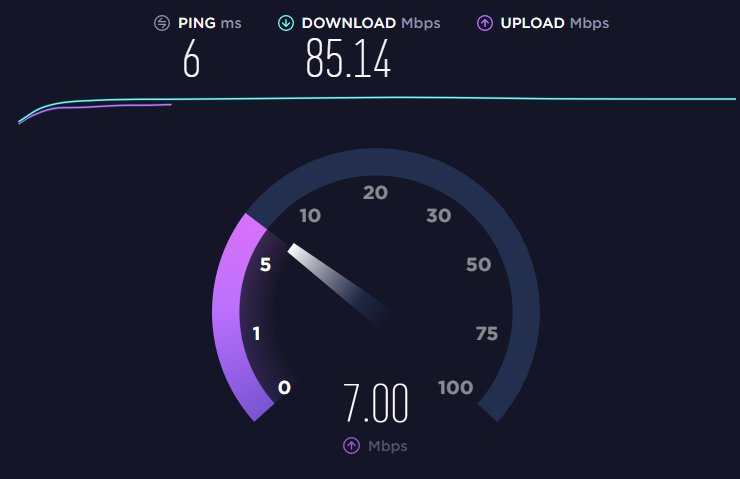Click the 50 mark on the gauge

[479, 264]
